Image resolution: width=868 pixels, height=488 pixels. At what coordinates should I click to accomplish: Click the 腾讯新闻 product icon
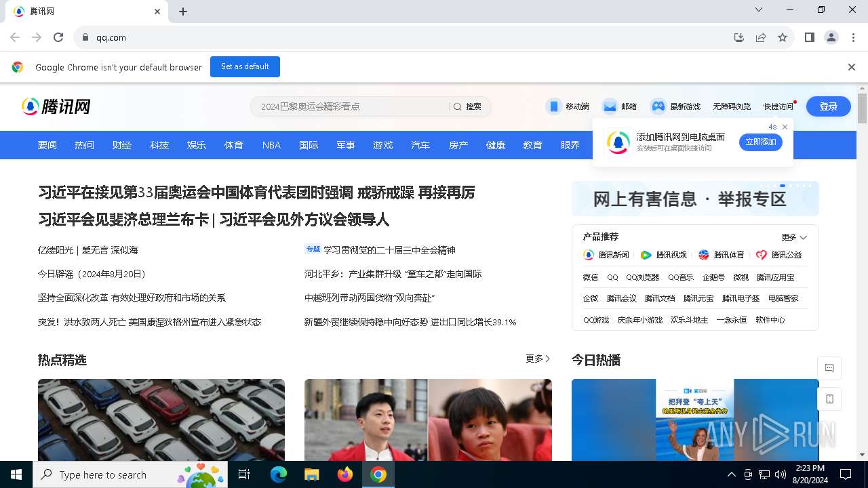[x=589, y=255]
